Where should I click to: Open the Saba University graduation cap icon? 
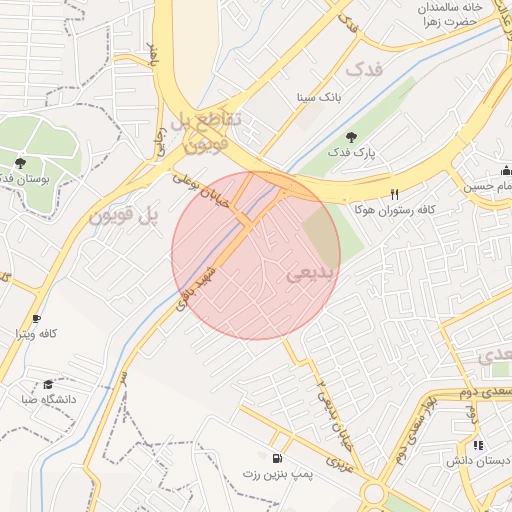pos(48,384)
